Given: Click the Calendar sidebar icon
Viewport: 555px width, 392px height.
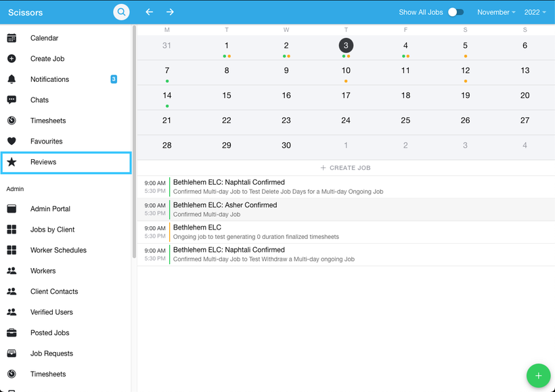Looking at the screenshot, I should [x=12, y=38].
